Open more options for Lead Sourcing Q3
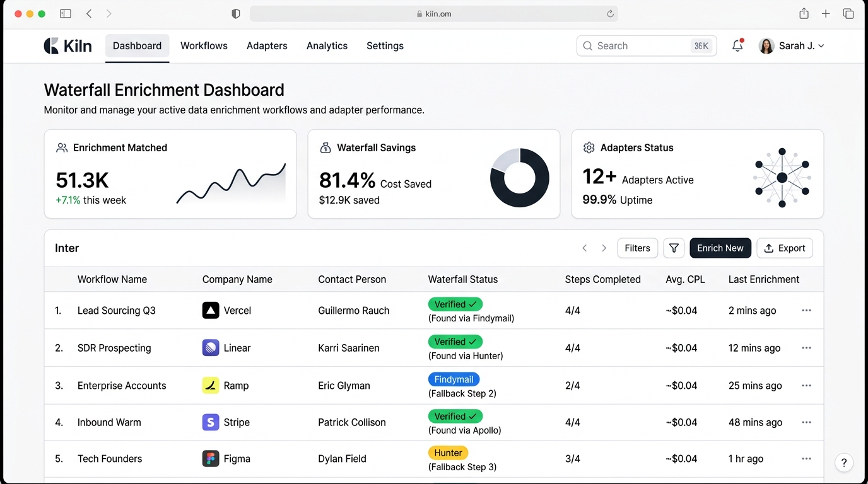The height and width of the screenshot is (484, 868). (x=806, y=311)
